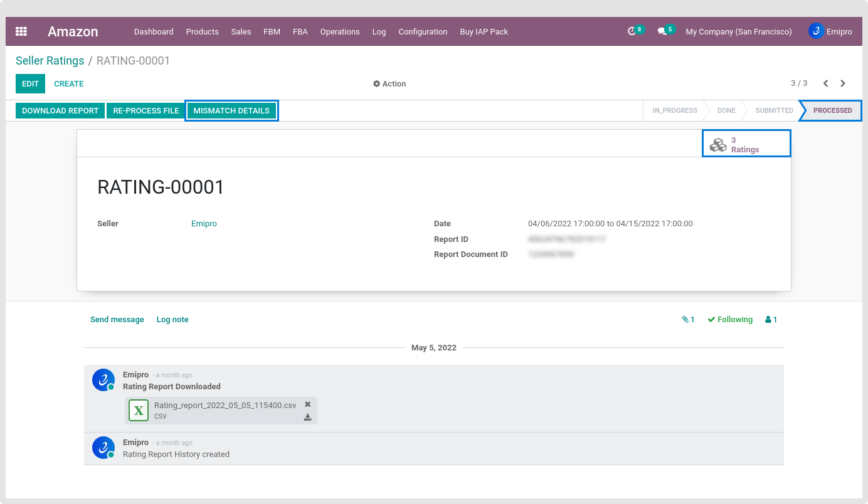Open the Operations menu
The image size is (868, 504).
click(x=340, y=31)
